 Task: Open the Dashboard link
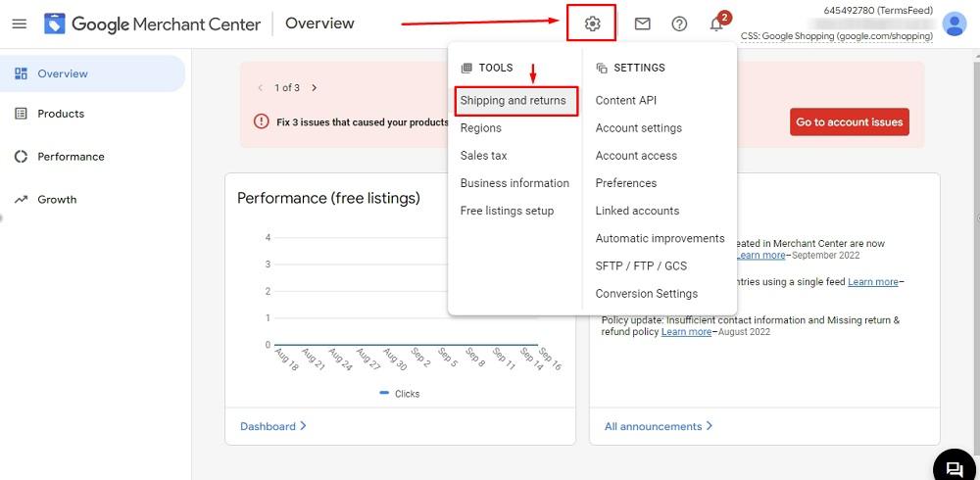273,426
